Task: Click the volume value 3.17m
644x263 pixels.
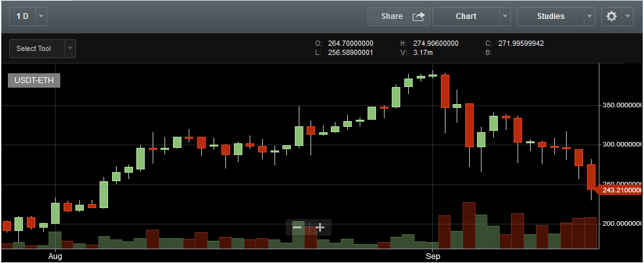Action: click(423, 52)
